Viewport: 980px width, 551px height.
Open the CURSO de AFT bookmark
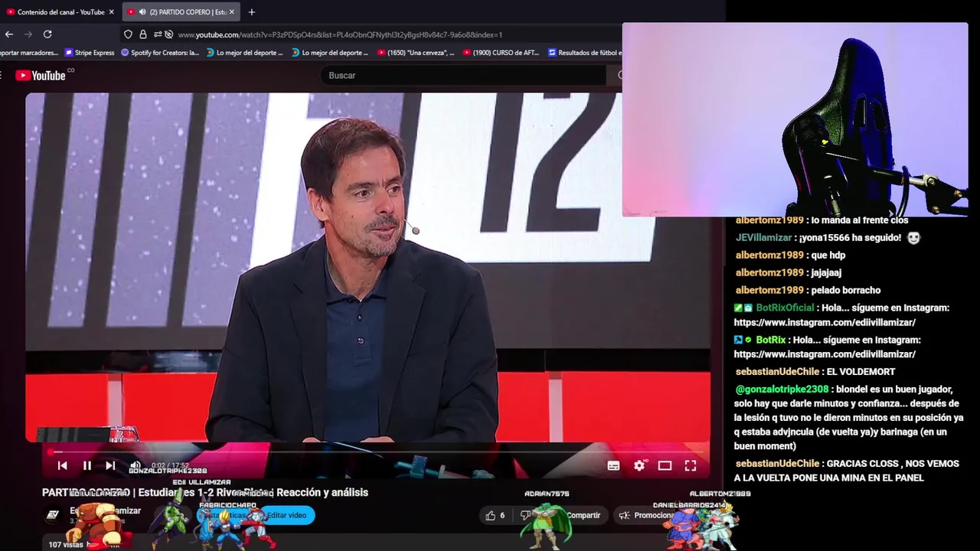(501, 53)
